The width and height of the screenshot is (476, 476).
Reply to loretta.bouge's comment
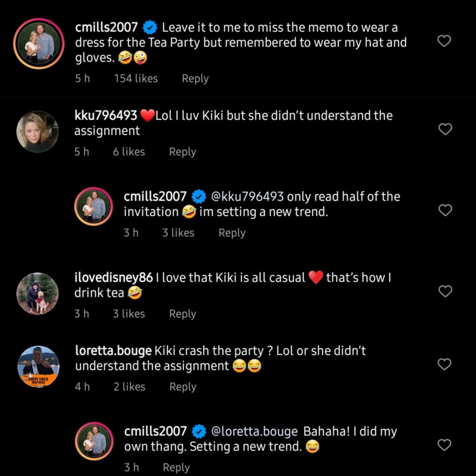[183, 387]
